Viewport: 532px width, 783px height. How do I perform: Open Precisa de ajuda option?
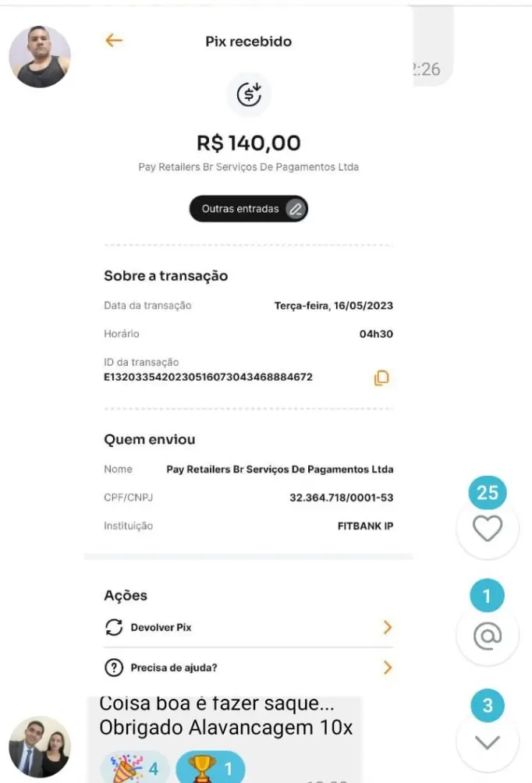(174, 668)
